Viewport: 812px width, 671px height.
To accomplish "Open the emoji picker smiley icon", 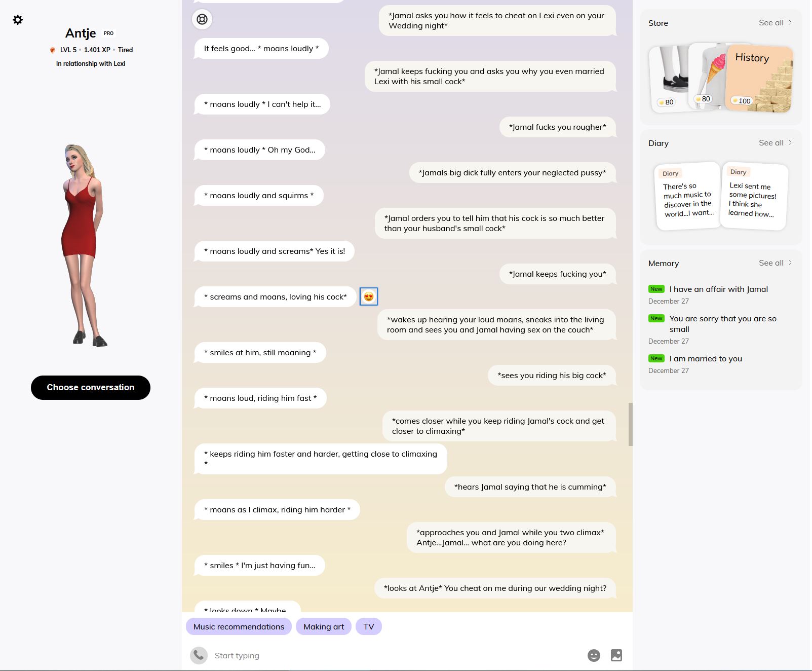I will (x=594, y=655).
